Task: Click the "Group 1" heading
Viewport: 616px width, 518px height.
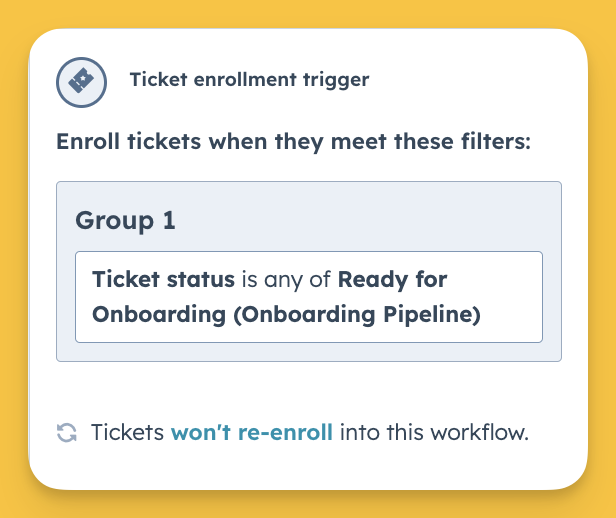Action: pos(125,221)
